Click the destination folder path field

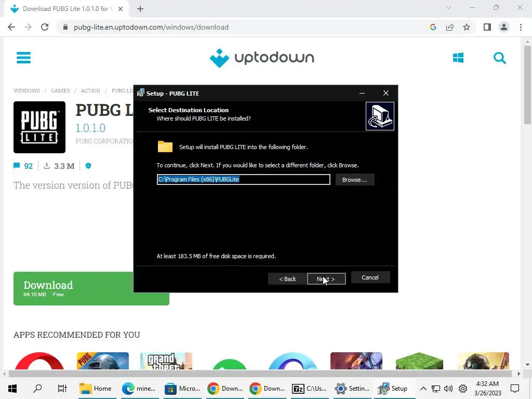(243, 179)
